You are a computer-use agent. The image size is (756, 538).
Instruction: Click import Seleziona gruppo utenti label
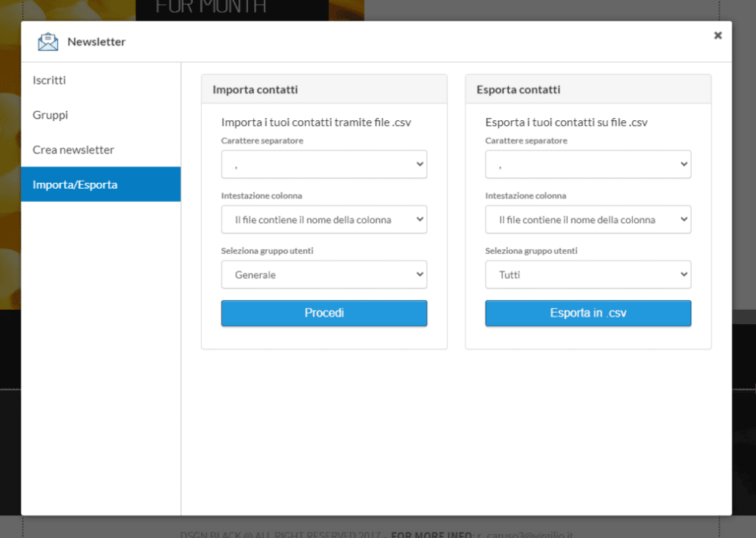click(x=267, y=251)
